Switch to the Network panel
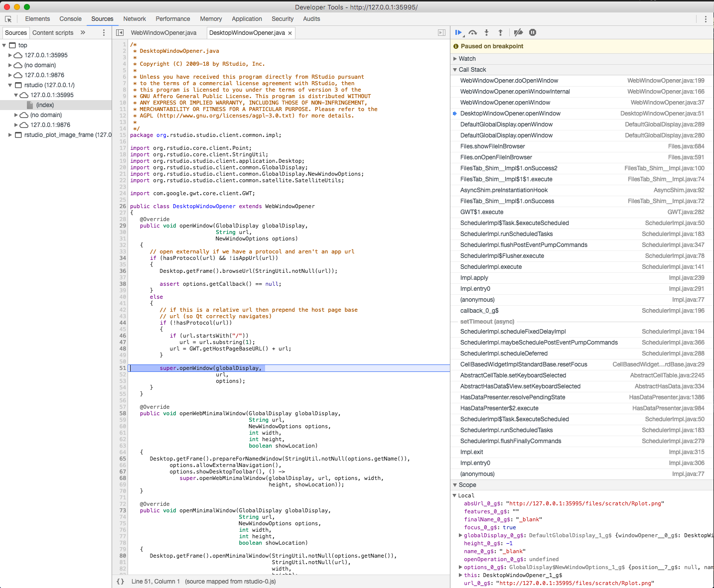The image size is (714, 588). coord(134,19)
